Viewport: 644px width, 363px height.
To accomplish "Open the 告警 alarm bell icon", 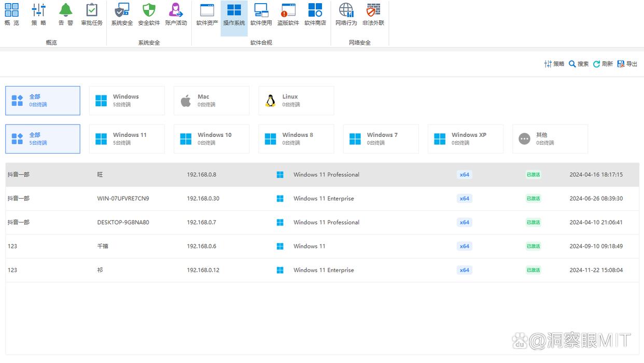I will pos(65,15).
